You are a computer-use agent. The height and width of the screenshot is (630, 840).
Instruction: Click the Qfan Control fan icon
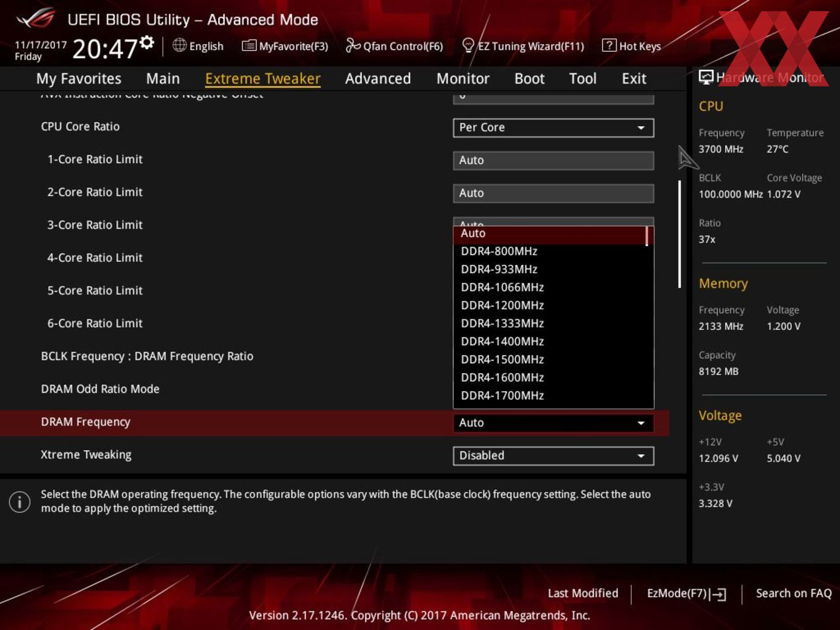coord(353,45)
